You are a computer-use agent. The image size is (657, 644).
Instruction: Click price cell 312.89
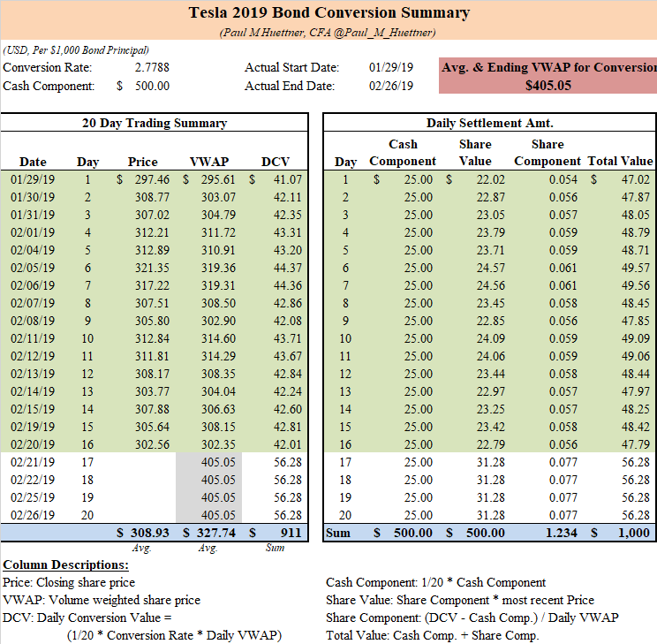click(x=152, y=250)
